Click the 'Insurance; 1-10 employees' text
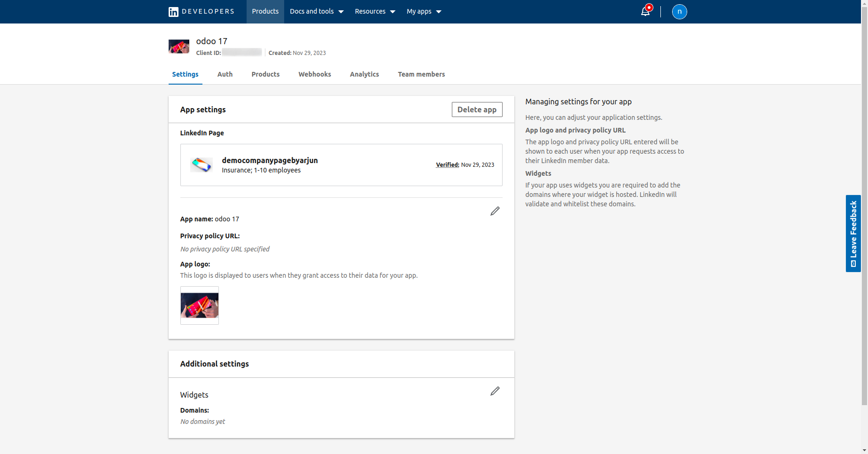 click(x=261, y=170)
